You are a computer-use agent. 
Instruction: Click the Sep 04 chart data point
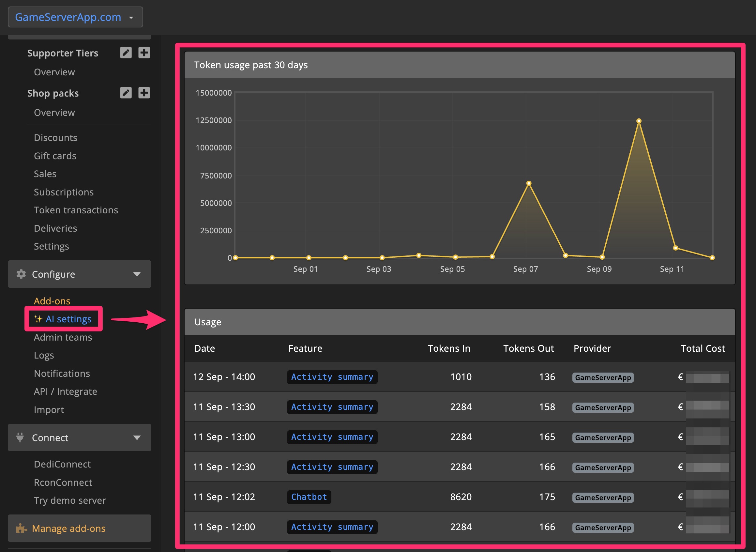(418, 255)
